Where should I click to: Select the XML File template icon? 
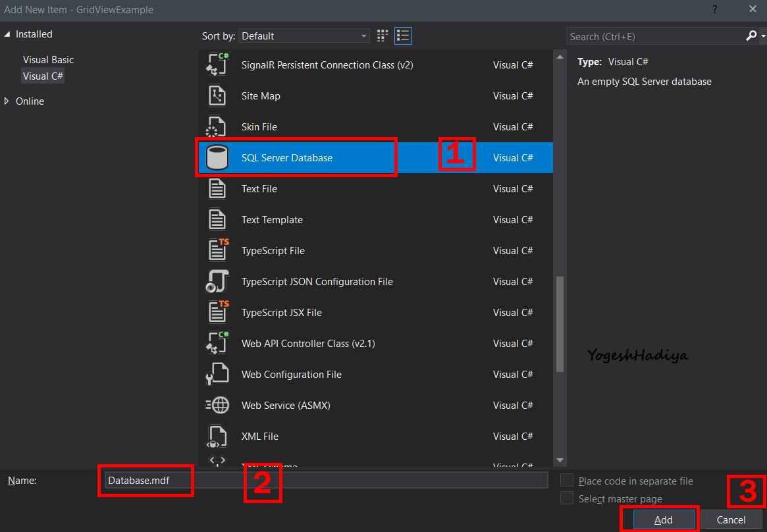coord(217,436)
